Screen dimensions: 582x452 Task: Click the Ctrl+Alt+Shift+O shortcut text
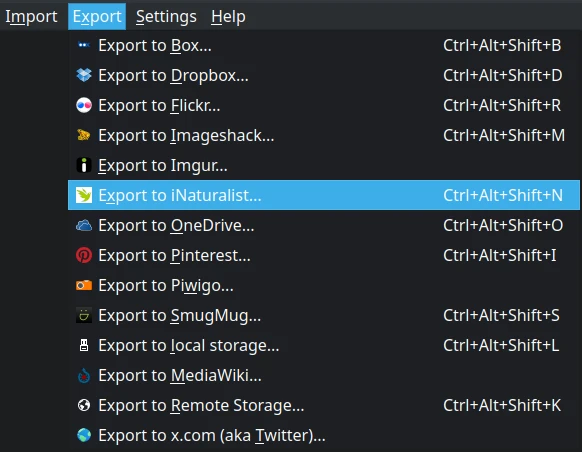[x=503, y=225]
